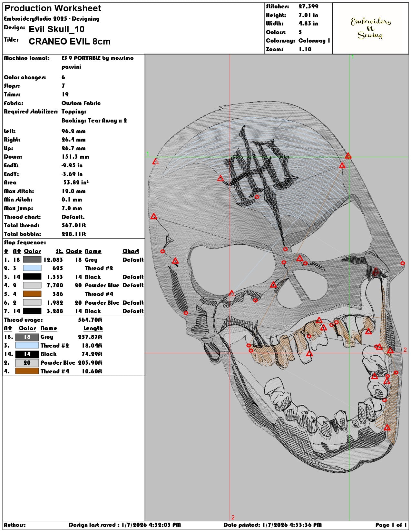Click the height value '7.01 in'
The height and width of the screenshot is (532, 411).
point(308,15)
